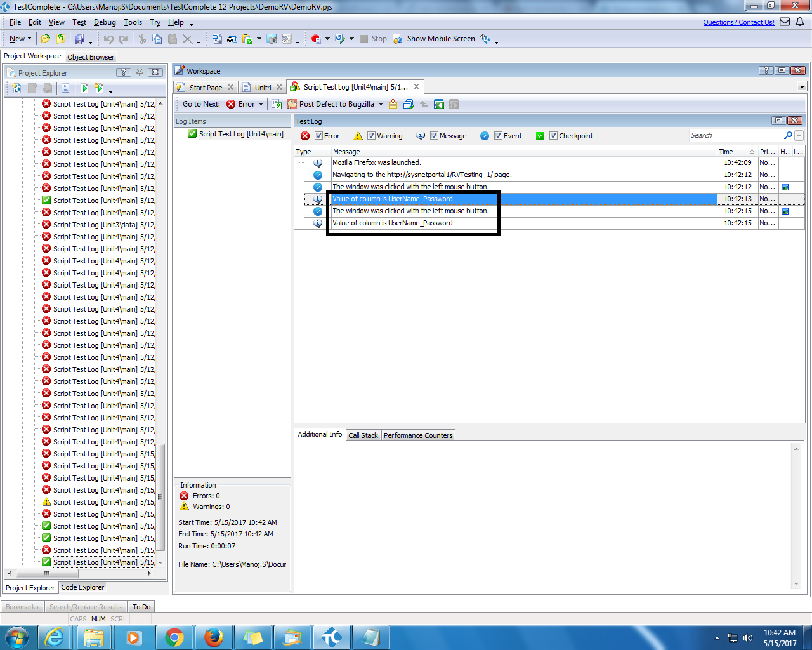Screen dimensions: 812x650
Task: Click the Stop toolbar button
Action: click(x=373, y=39)
